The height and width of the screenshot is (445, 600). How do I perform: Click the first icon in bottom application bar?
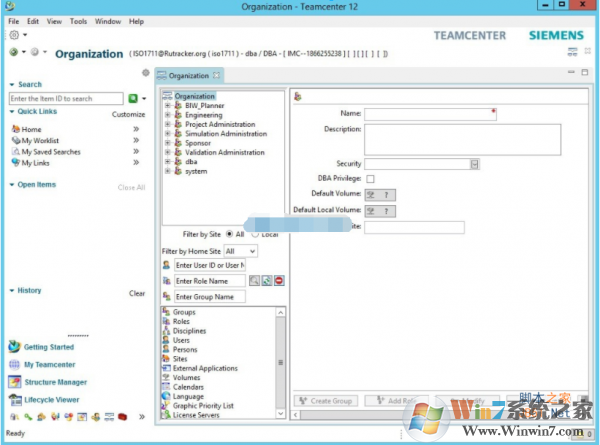click(x=15, y=417)
